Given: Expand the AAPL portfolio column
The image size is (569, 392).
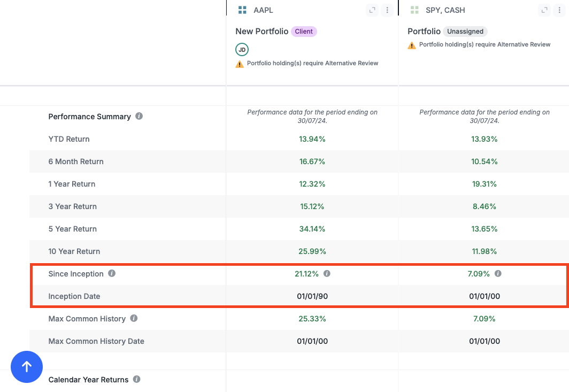Looking at the screenshot, I should point(372,10).
